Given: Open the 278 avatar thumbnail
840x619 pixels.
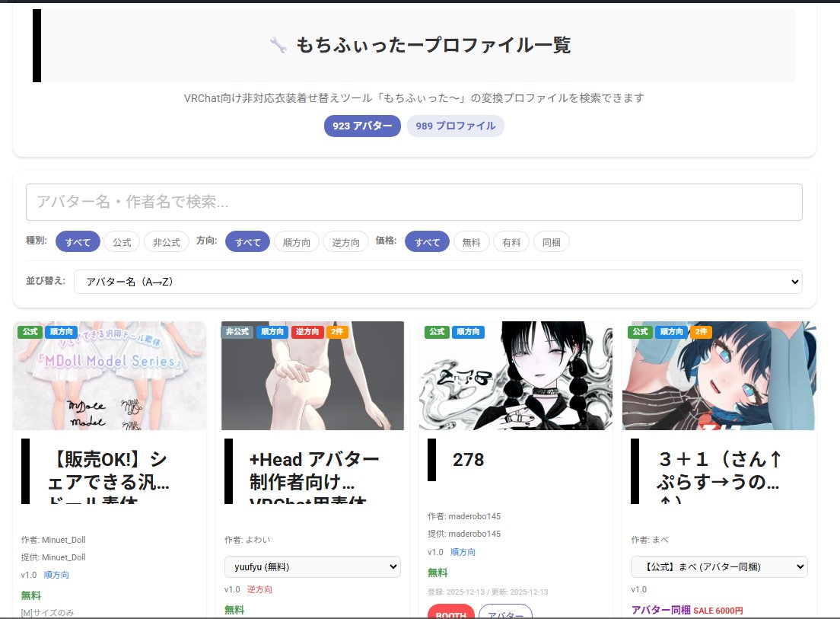Looking at the screenshot, I should tap(516, 375).
